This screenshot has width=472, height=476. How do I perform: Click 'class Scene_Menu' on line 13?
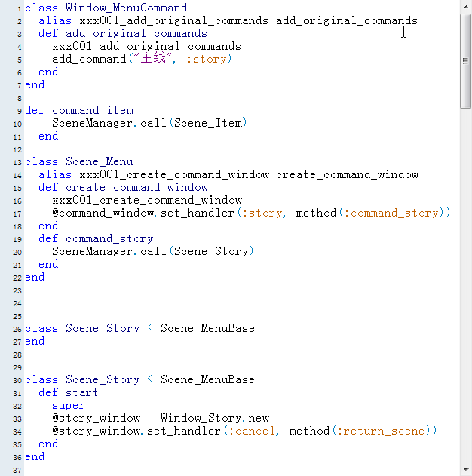coord(79,161)
